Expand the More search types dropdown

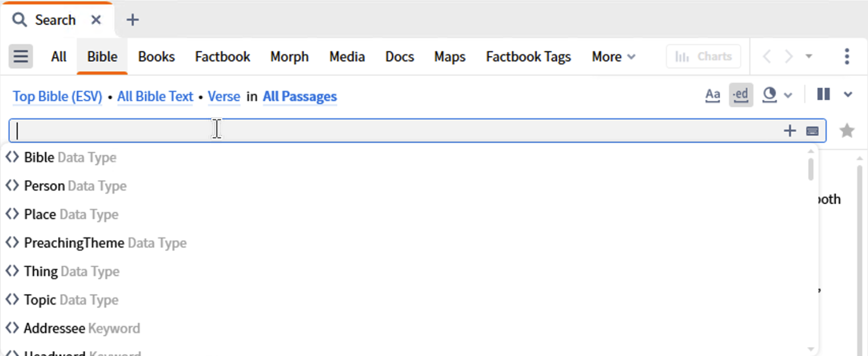614,57
